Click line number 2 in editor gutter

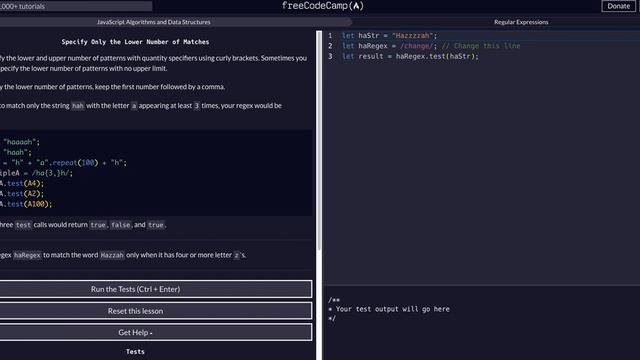(x=330, y=46)
